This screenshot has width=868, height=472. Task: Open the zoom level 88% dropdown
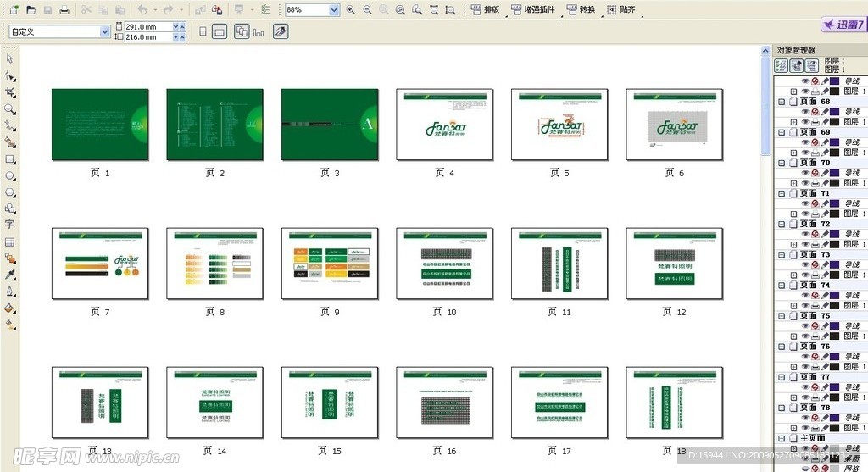334,10
